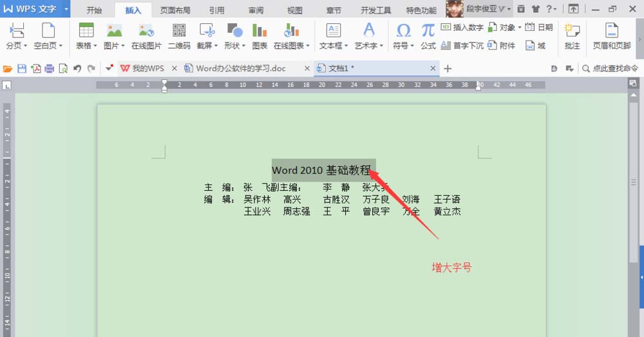Redo the last action

click(91, 69)
